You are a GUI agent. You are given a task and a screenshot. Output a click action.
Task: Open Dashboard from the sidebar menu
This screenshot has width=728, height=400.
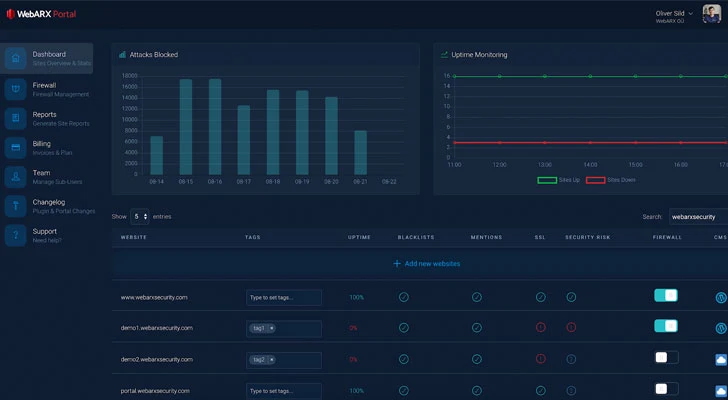[46, 58]
